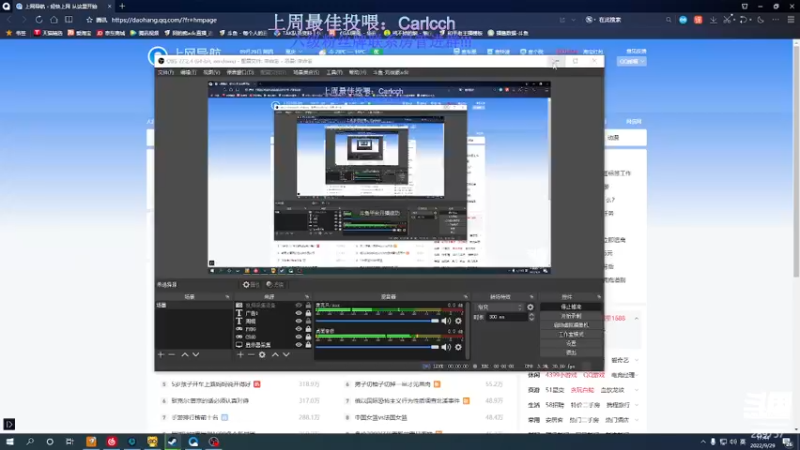Viewport: 800px width, 450px height.
Task: Add a new source with the plus icon
Action: (240, 355)
